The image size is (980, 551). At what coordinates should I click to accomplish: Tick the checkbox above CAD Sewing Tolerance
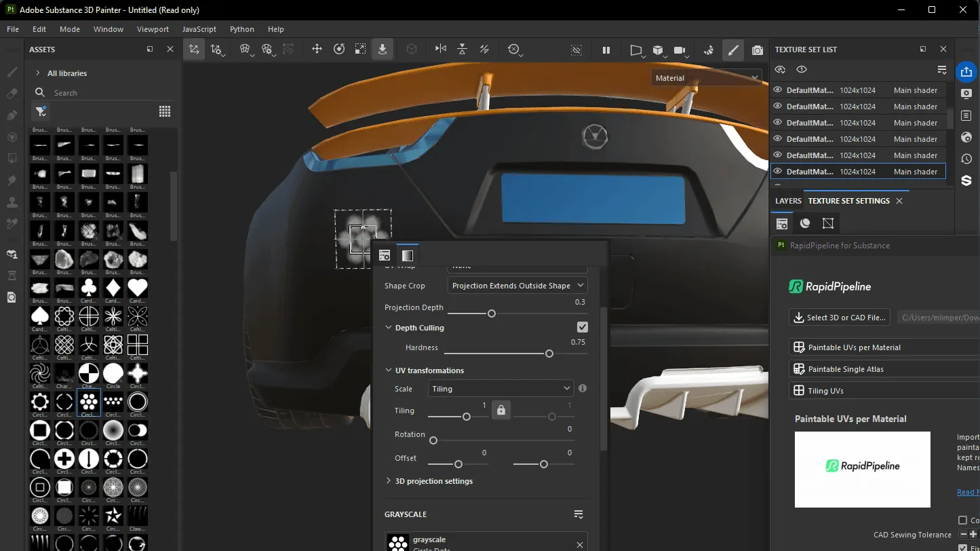pyautogui.click(x=962, y=520)
